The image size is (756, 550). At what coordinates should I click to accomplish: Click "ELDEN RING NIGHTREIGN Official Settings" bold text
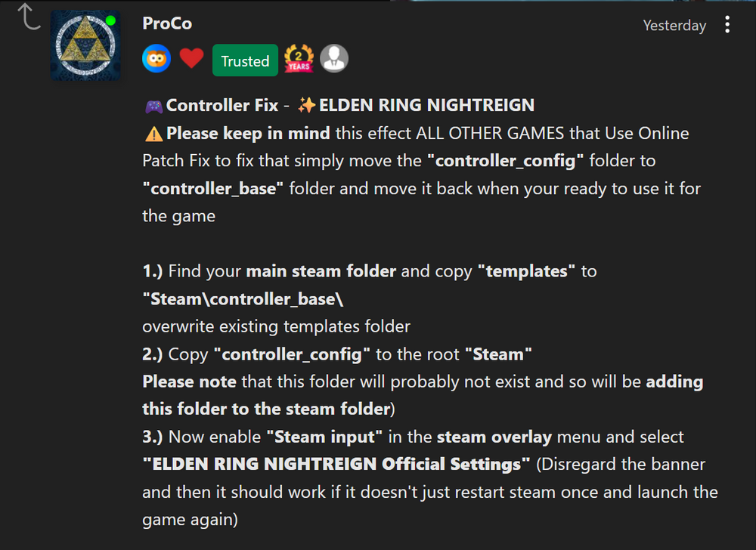tap(336, 465)
